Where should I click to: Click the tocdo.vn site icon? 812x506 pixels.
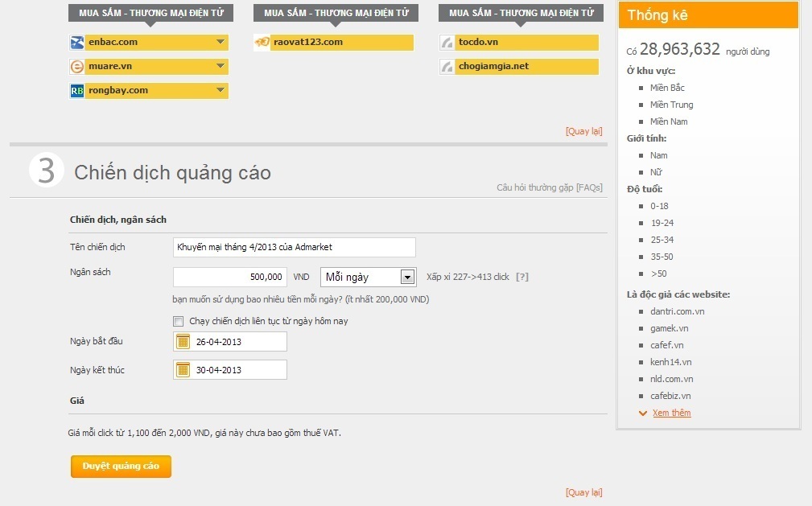tap(447, 43)
